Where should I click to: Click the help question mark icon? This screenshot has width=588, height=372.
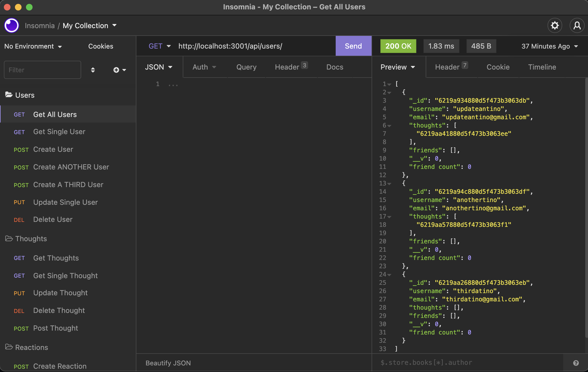pyautogui.click(x=576, y=363)
